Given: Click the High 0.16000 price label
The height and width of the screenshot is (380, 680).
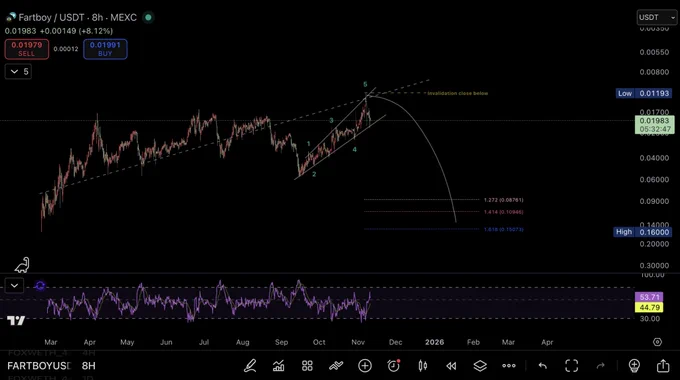Looking at the screenshot, I should pyautogui.click(x=643, y=232).
